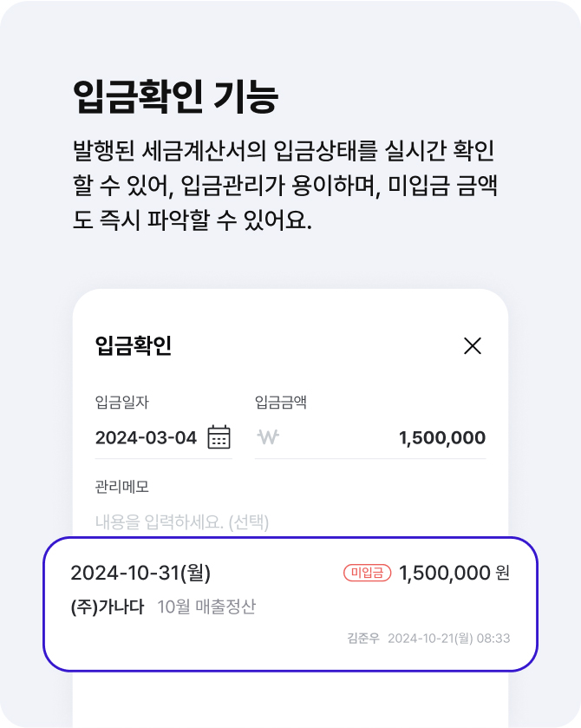Select the (주)가나다 company name
Screen dimensions: 581x728
tap(108, 607)
